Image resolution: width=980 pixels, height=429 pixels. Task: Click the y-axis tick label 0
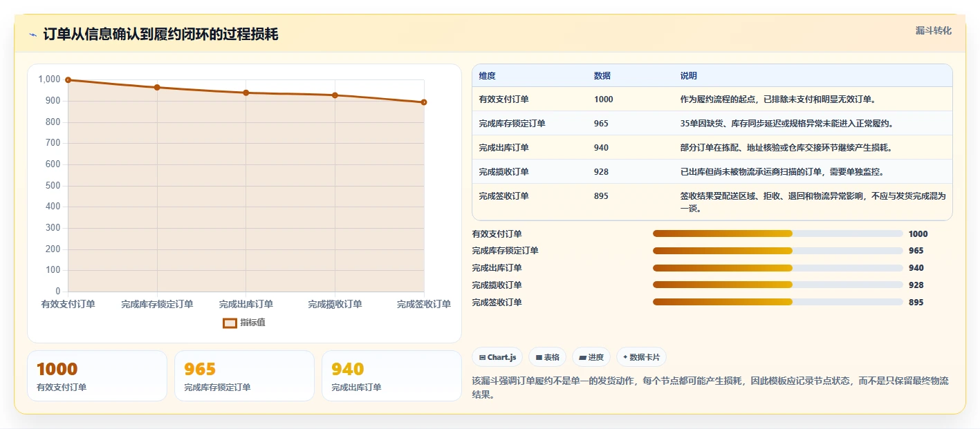[58, 292]
